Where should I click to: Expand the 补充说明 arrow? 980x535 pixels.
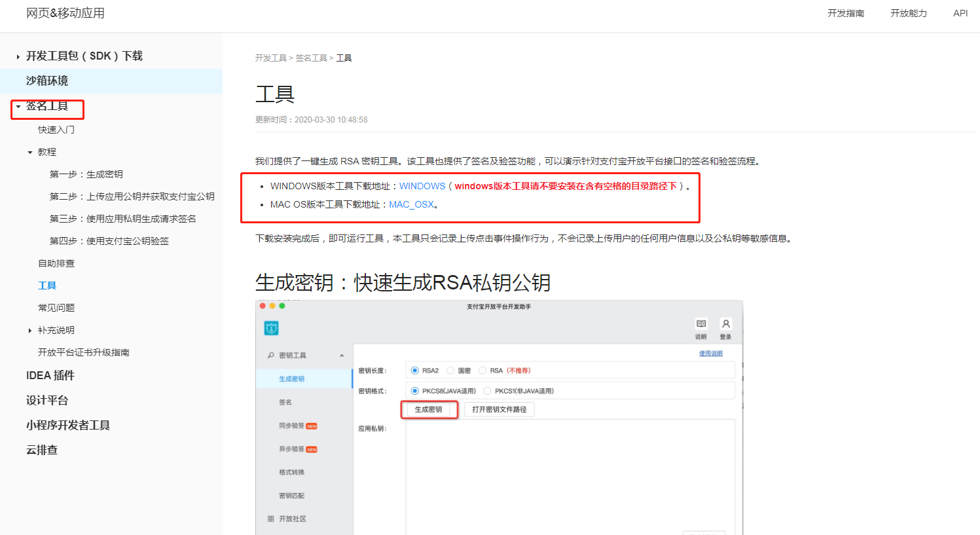tap(29, 331)
